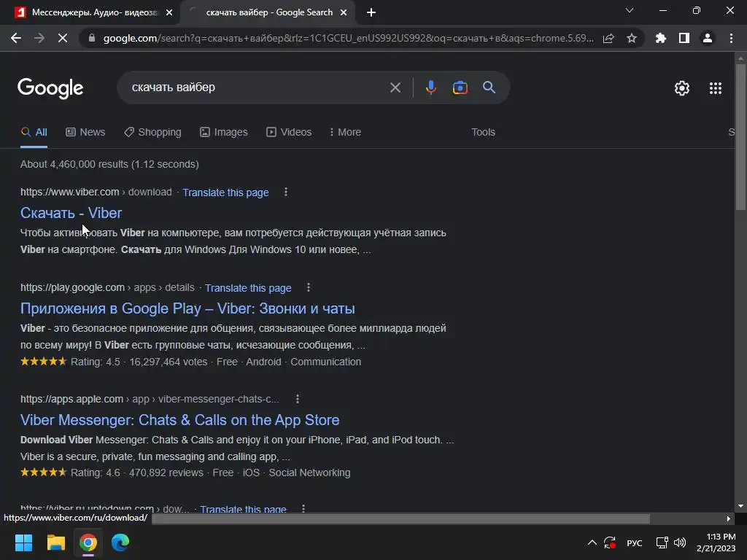Click the forward navigation arrow

coord(39,38)
